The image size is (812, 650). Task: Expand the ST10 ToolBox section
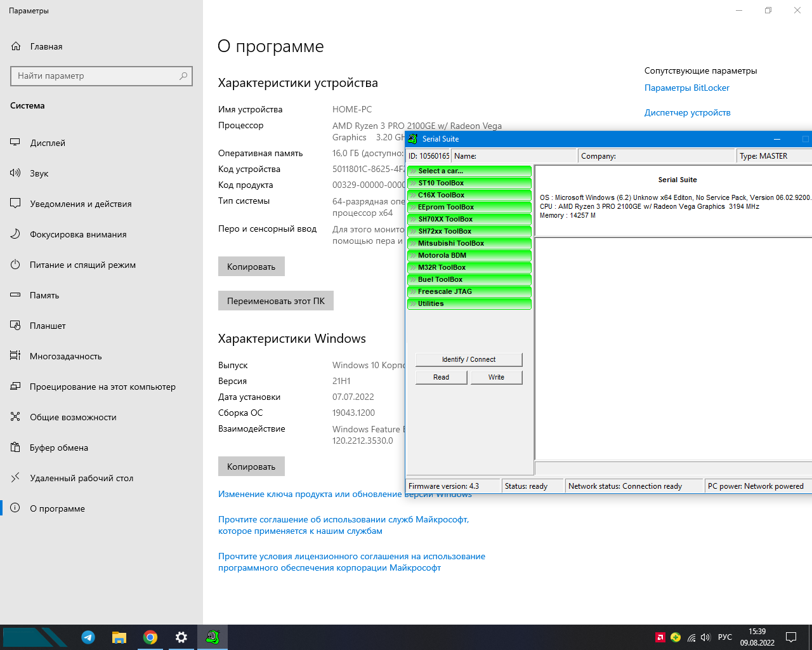click(x=469, y=183)
